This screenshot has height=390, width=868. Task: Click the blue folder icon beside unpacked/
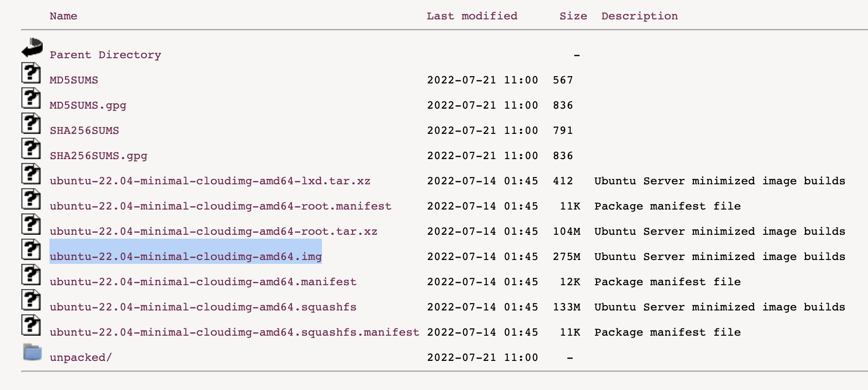(32, 352)
